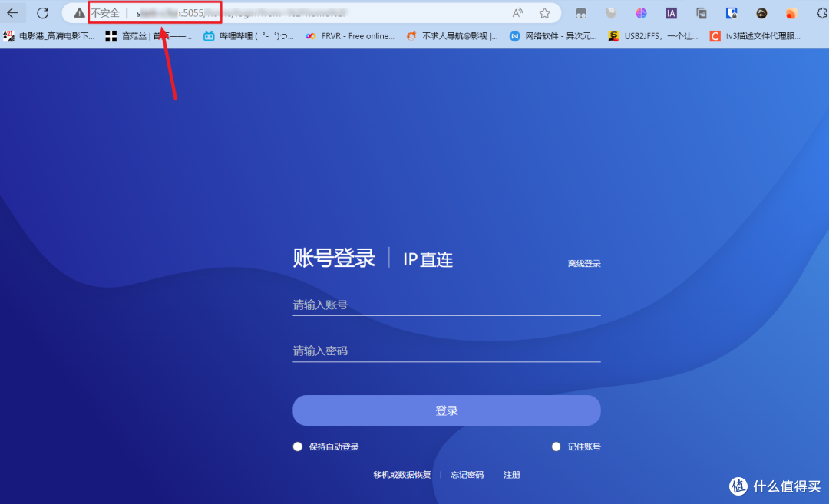Open the extensions puzzle piece menu
The height and width of the screenshot is (504, 829).
(x=821, y=13)
